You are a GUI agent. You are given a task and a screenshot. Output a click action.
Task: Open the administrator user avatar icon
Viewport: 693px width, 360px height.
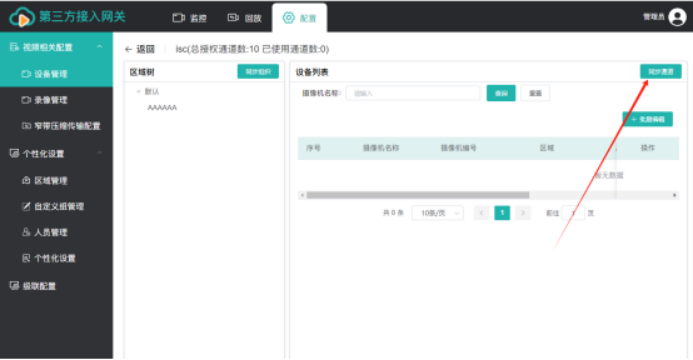point(677,17)
